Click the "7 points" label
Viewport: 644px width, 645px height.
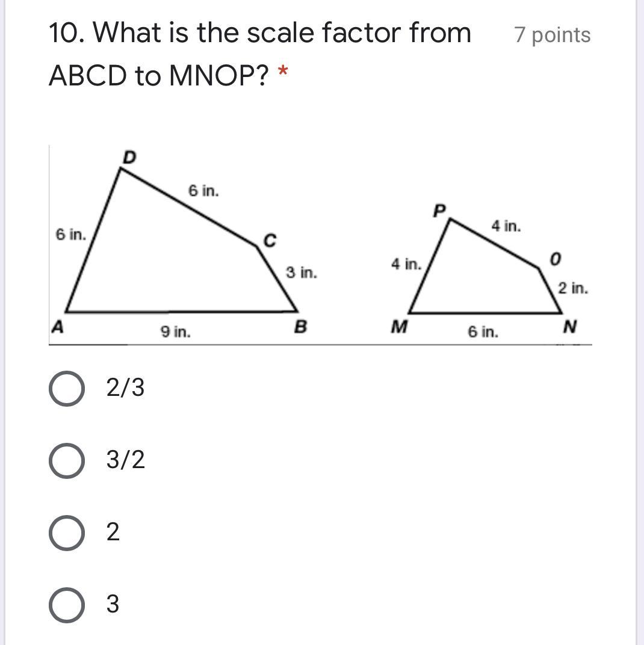click(552, 35)
